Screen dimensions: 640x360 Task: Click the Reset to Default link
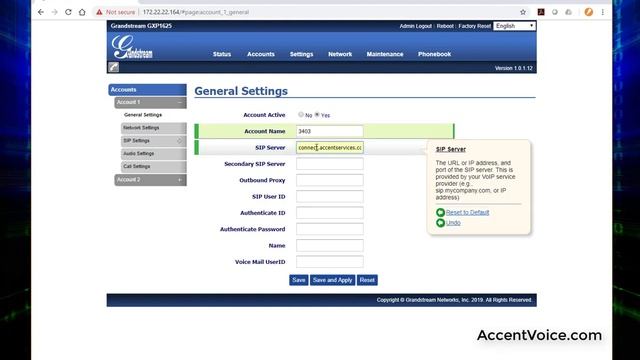click(x=467, y=213)
